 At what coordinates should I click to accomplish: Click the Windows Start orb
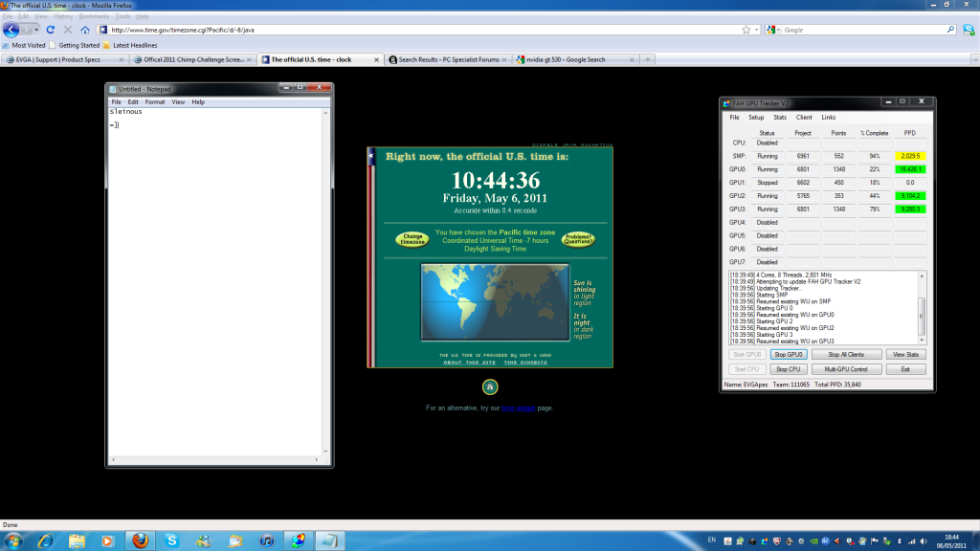(16, 540)
